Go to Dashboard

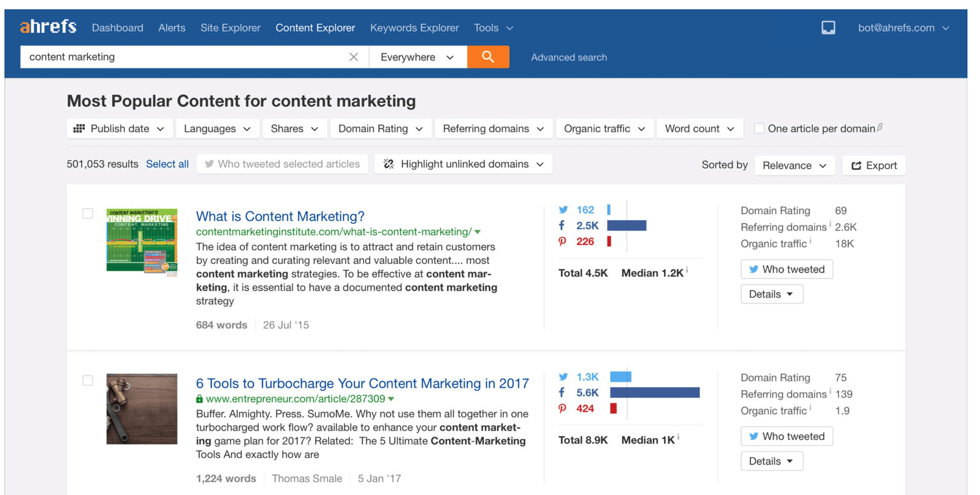(117, 28)
